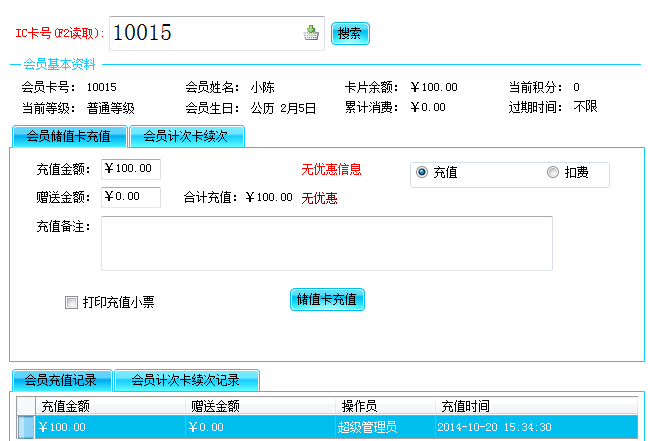
Task: Enable 打印充值小票 checkbox
Action: [x=71, y=302]
